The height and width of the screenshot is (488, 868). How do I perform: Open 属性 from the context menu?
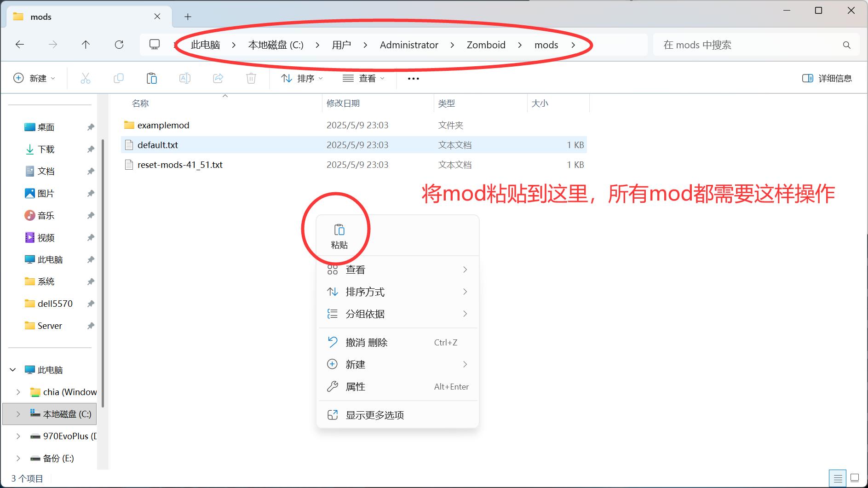tap(355, 386)
